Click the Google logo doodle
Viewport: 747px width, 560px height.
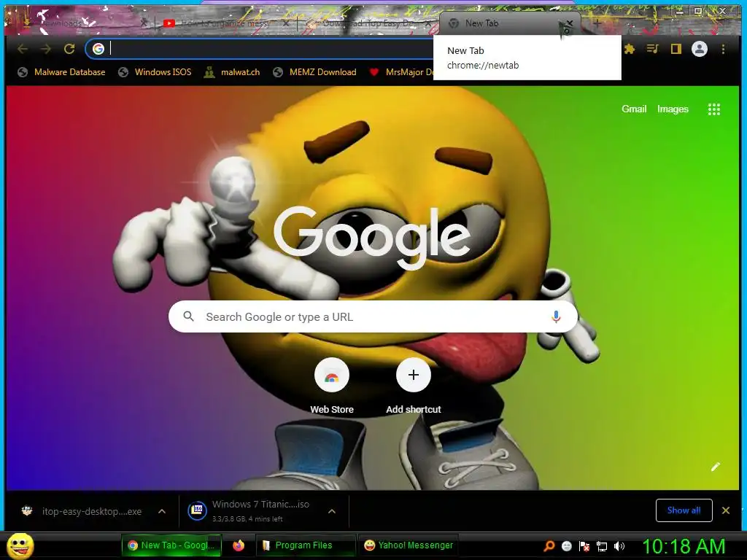tap(372, 237)
